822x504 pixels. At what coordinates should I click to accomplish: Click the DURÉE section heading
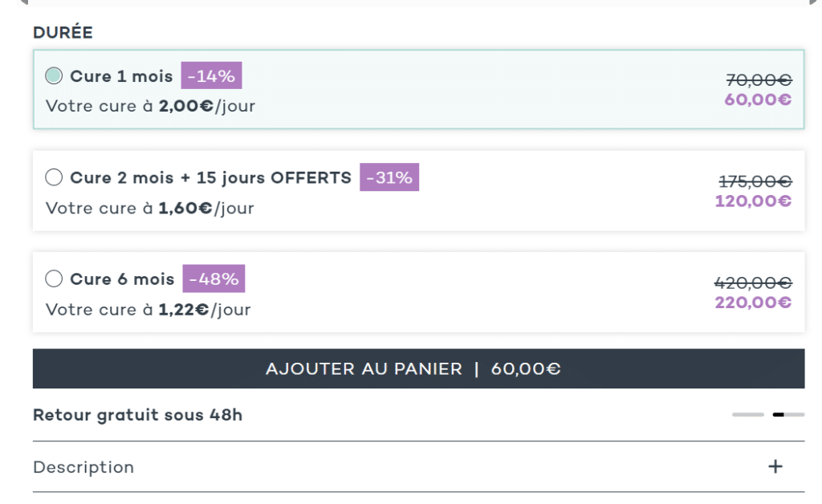click(x=63, y=32)
